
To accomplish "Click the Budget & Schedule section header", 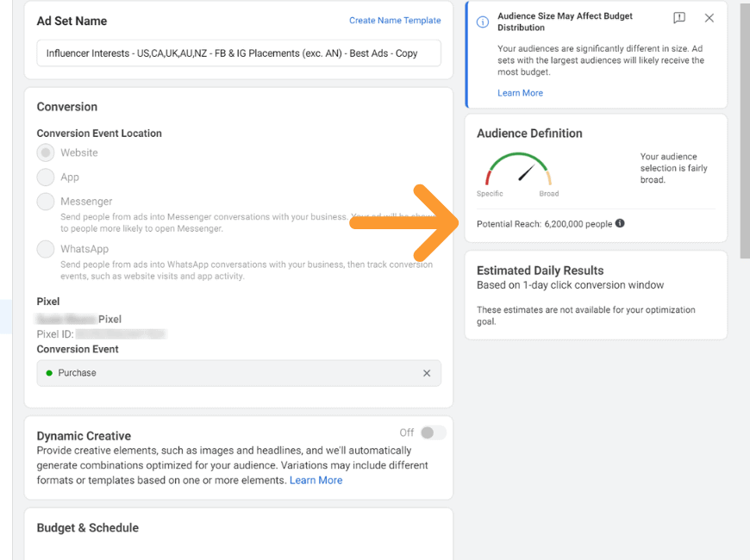I will [x=88, y=528].
